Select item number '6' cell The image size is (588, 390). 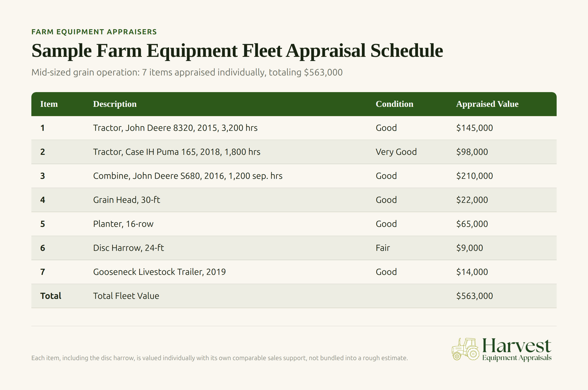(x=43, y=248)
